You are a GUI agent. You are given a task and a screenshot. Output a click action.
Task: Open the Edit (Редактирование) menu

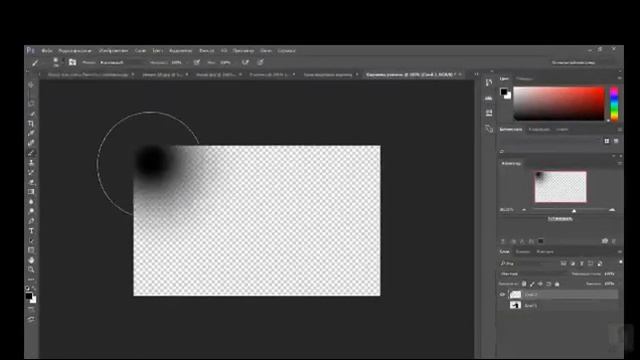click(x=75, y=51)
